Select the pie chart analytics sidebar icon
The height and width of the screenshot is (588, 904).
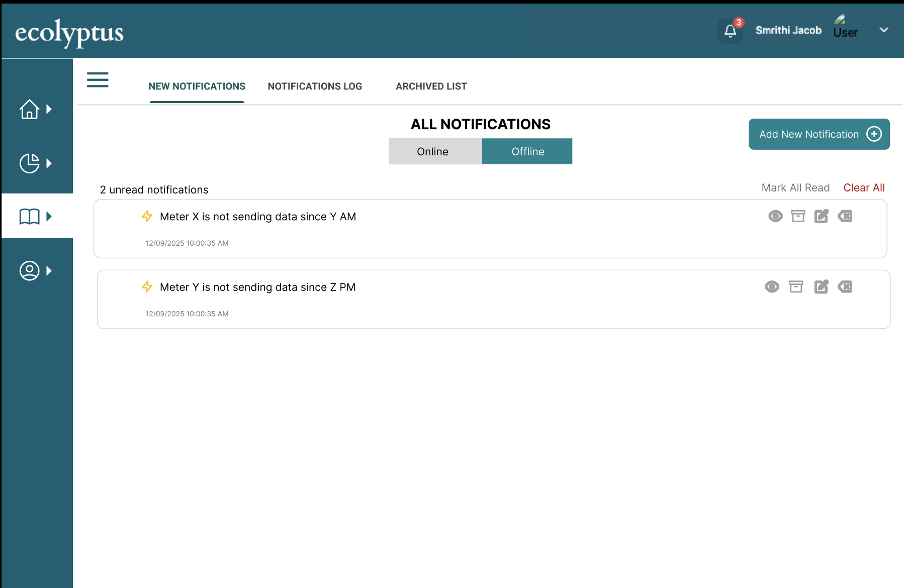[30, 163]
